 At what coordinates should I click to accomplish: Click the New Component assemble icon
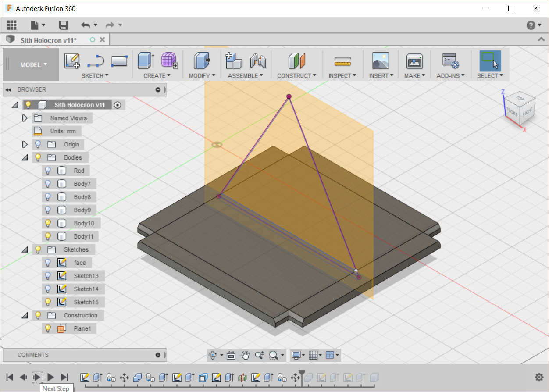(234, 61)
